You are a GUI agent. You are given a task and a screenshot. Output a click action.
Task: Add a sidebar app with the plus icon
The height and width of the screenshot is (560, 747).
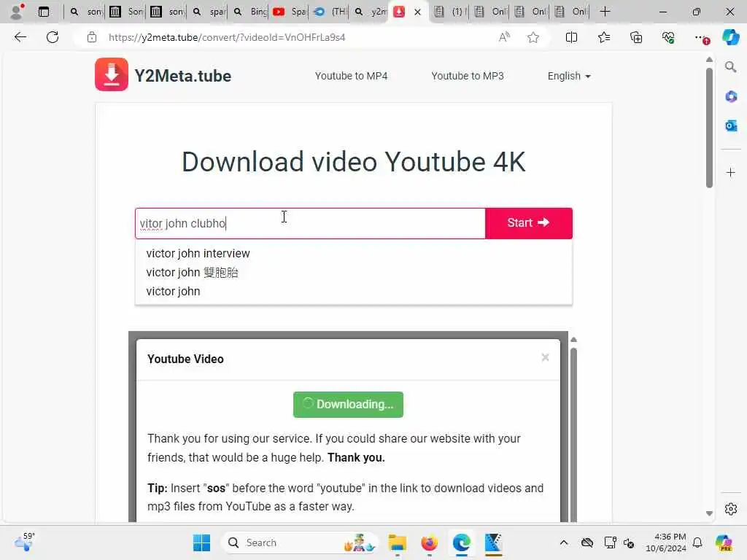click(730, 172)
